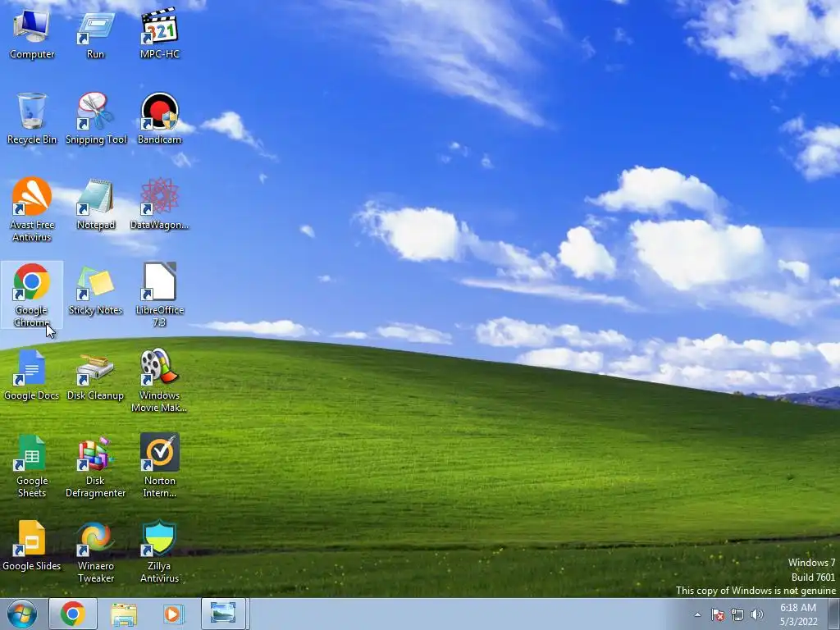Viewport: 840px width, 630px height.
Task: Open the Windows Start menu orb
Action: click(x=22, y=614)
